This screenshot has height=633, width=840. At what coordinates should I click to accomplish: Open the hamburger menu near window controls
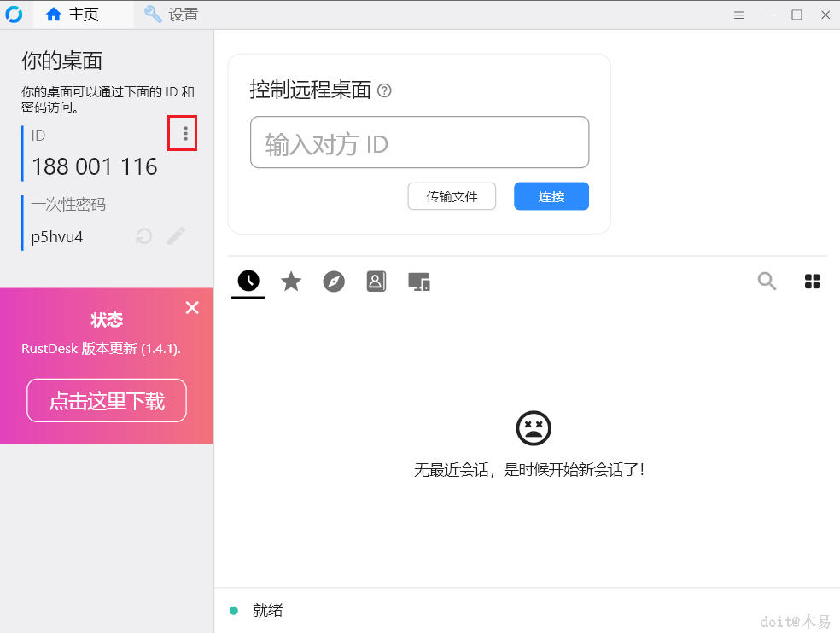pyautogui.click(x=738, y=15)
